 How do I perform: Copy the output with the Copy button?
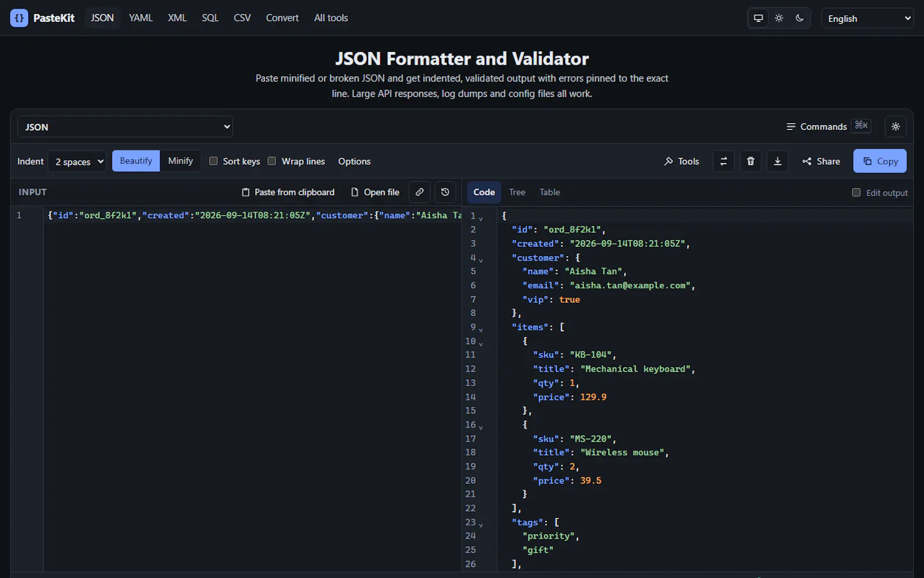point(880,161)
